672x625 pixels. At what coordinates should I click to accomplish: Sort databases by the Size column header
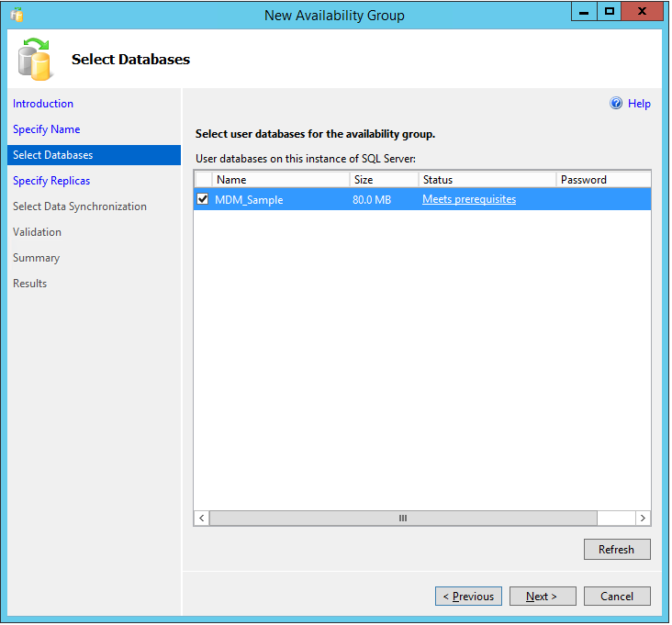click(x=384, y=180)
